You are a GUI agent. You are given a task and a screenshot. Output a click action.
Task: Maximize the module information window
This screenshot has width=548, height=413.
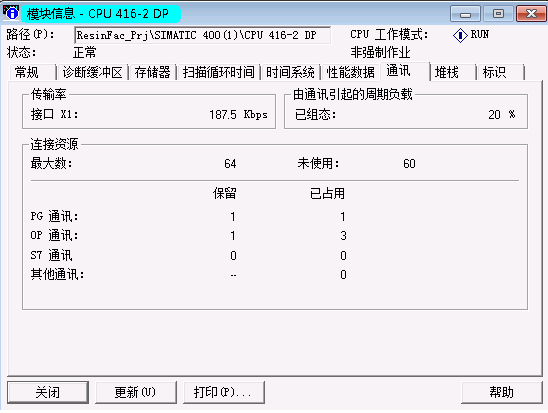coord(498,14)
